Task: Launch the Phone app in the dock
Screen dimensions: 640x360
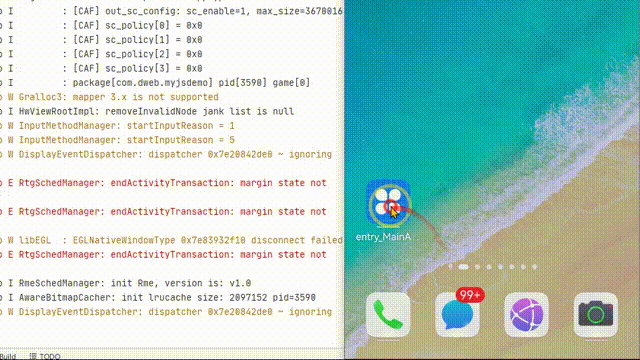Action: pos(388,315)
